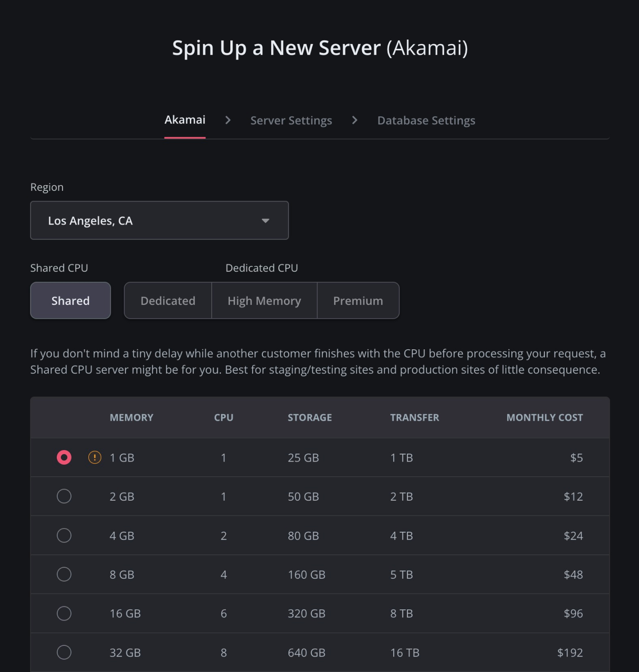This screenshot has height=672, width=639.
Task: Click the MEMORY column header
Action: click(x=131, y=418)
